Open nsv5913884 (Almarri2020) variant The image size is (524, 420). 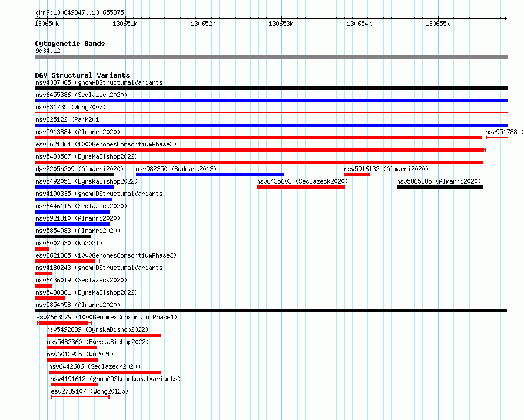(78, 132)
